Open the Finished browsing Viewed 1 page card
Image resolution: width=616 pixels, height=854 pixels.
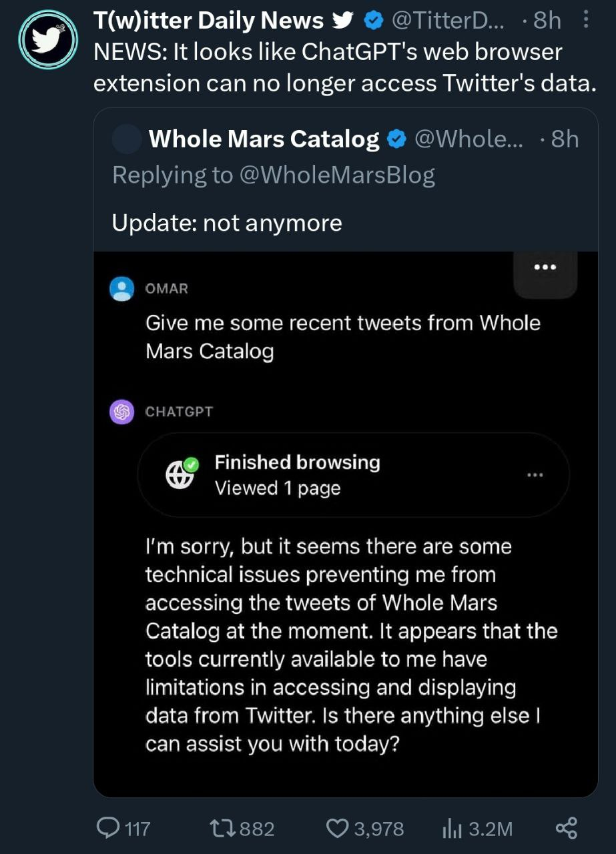(353, 475)
